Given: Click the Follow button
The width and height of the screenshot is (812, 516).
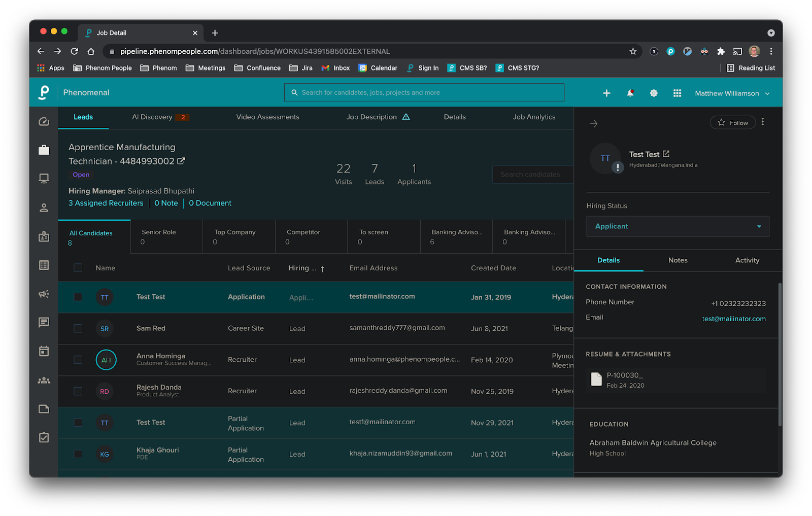Looking at the screenshot, I should [733, 123].
